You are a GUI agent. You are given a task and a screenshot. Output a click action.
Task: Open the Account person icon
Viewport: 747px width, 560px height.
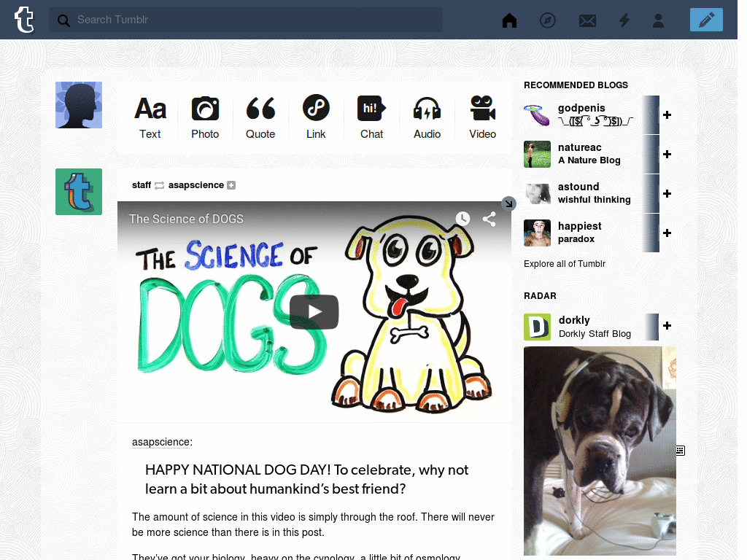[x=658, y=20]
